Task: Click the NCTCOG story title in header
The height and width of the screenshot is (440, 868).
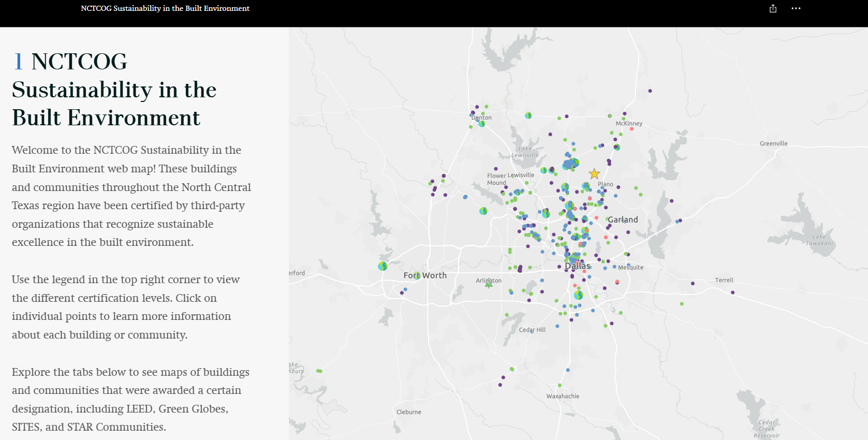Action: [165, 8]
